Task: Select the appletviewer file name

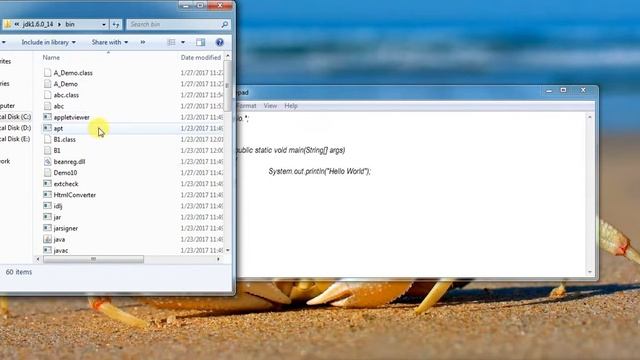Action: click(x=71, y=117)
